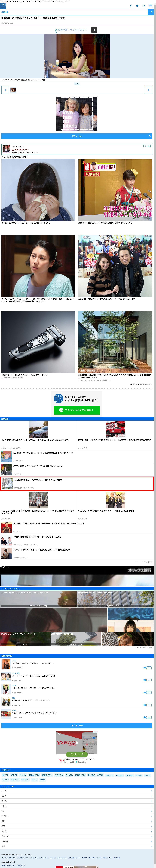Screen dimensions: 156x868
Task: Expand the テレビ category row
Action: tap(77, 806)
